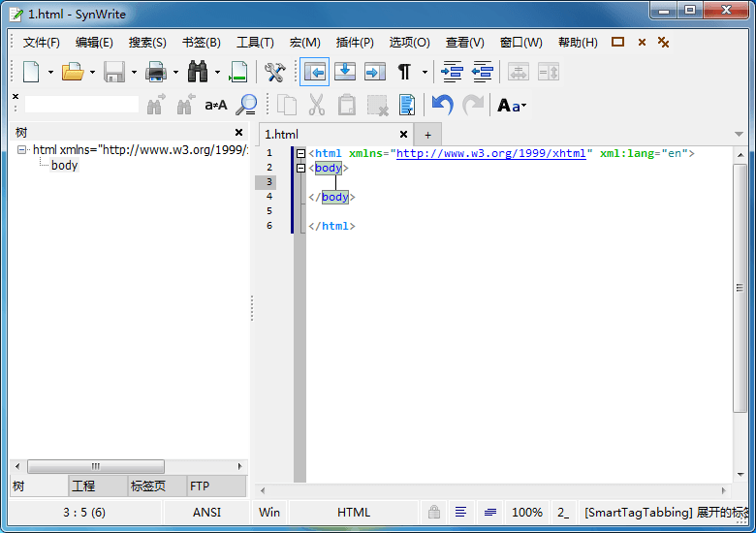Redo edit with gray arrow icon
The image size is (756, 533).
point(473,105)
